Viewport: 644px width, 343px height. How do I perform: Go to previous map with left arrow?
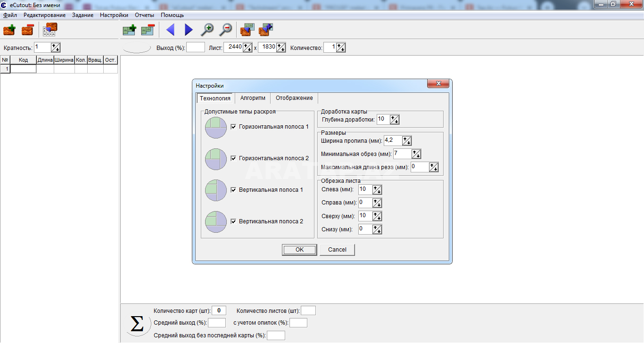[170, 30]
